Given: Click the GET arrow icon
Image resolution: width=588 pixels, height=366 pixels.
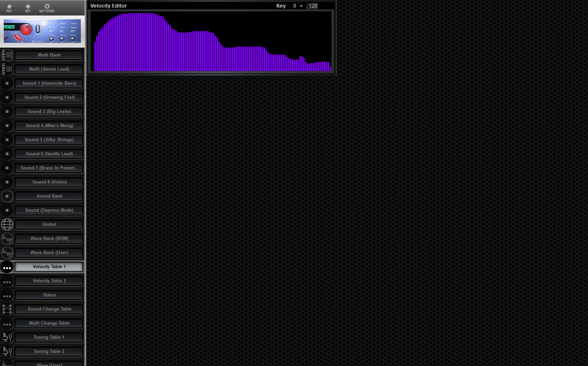Looking at the screenshot, I should tap(27, 7).
